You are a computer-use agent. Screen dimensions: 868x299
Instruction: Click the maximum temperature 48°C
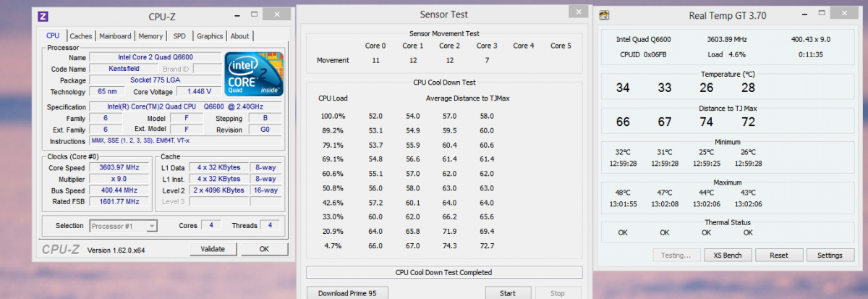pos(623,193)
